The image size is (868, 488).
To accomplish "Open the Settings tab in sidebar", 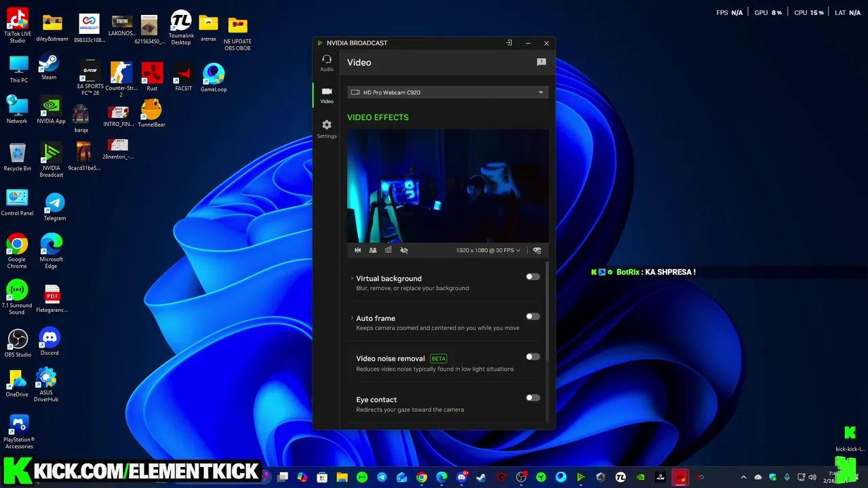I will (x=327, y=129).
